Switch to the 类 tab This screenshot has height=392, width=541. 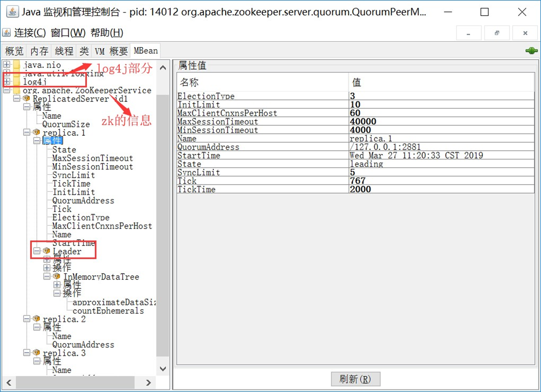[84, 51]
